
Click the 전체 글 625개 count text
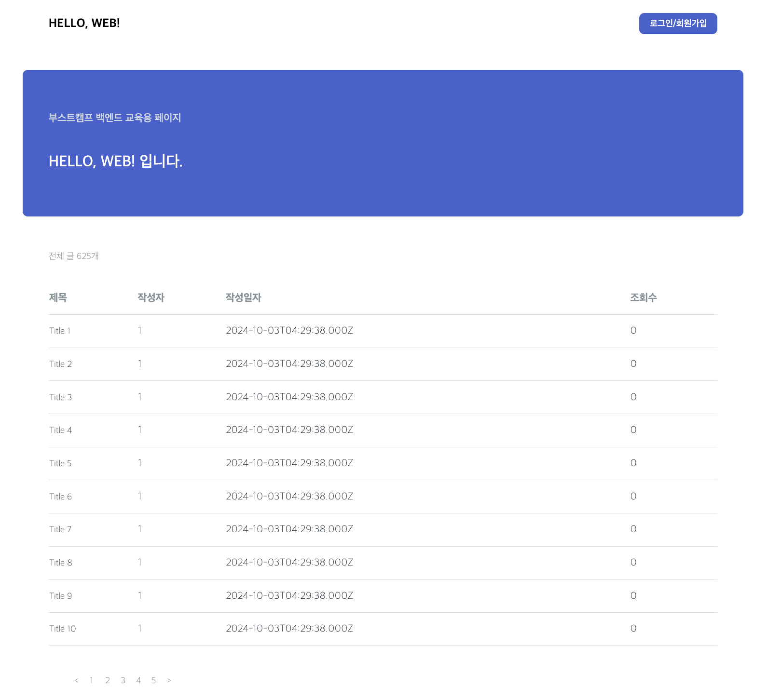click(x=74, y=256)
